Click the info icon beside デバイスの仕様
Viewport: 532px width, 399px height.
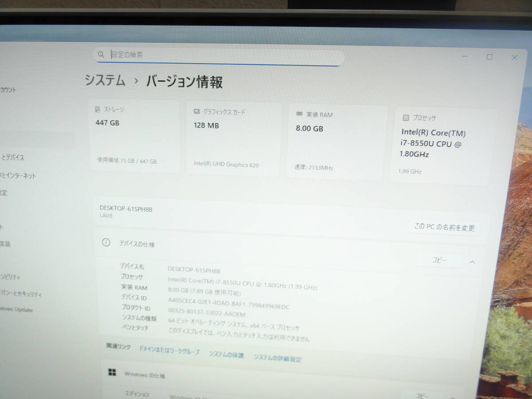(106, 242)
